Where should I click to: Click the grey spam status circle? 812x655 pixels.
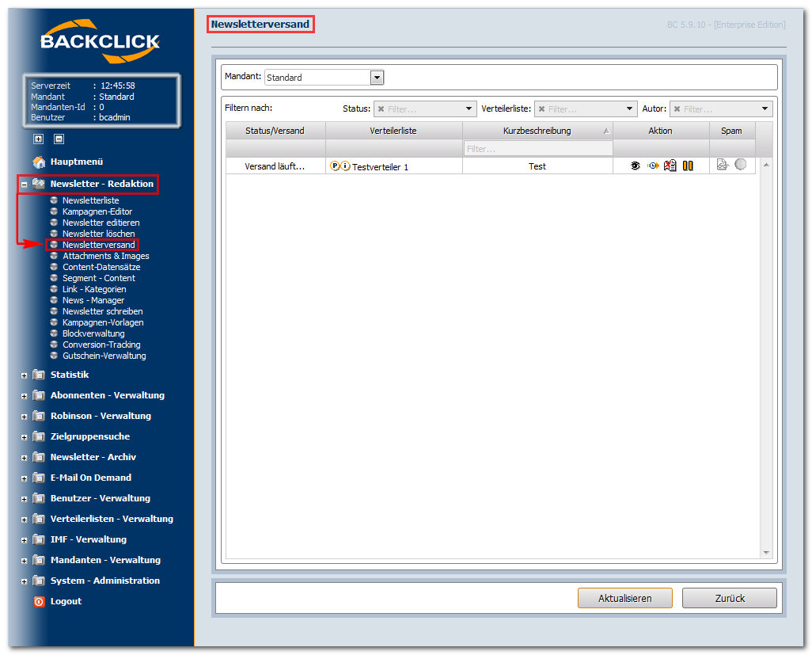click(x=741, y=164)
